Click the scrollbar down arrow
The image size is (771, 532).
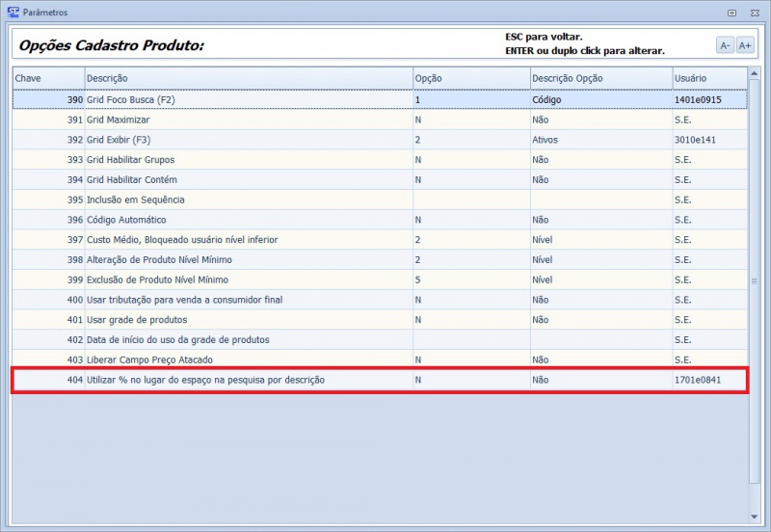pos(754,518)
